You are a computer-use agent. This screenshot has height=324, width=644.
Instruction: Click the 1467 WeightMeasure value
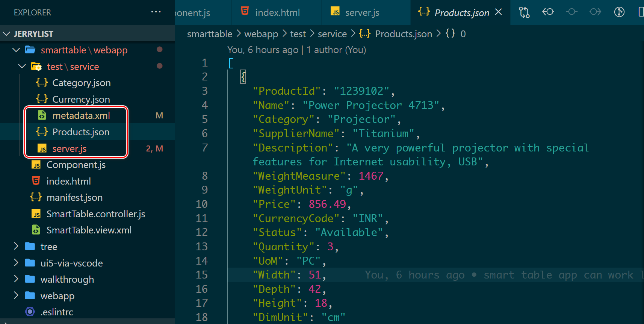point(371,176)
